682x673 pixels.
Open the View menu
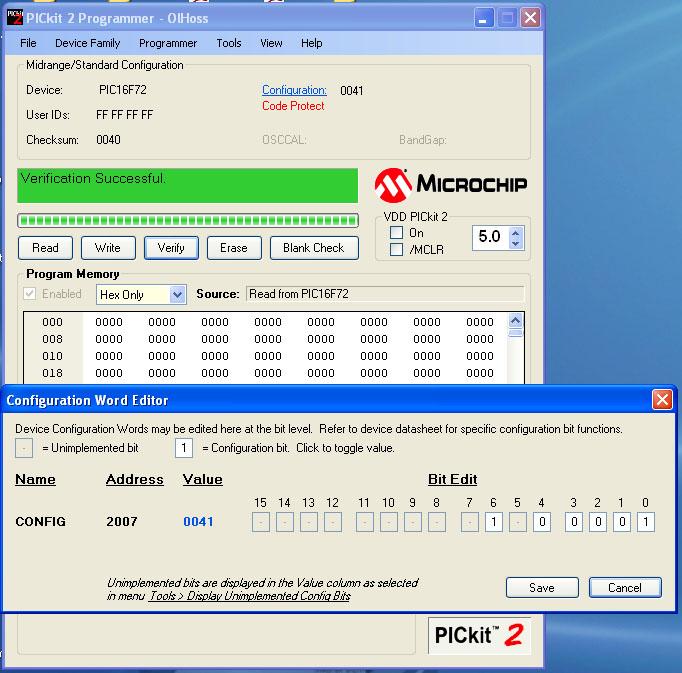271,43
